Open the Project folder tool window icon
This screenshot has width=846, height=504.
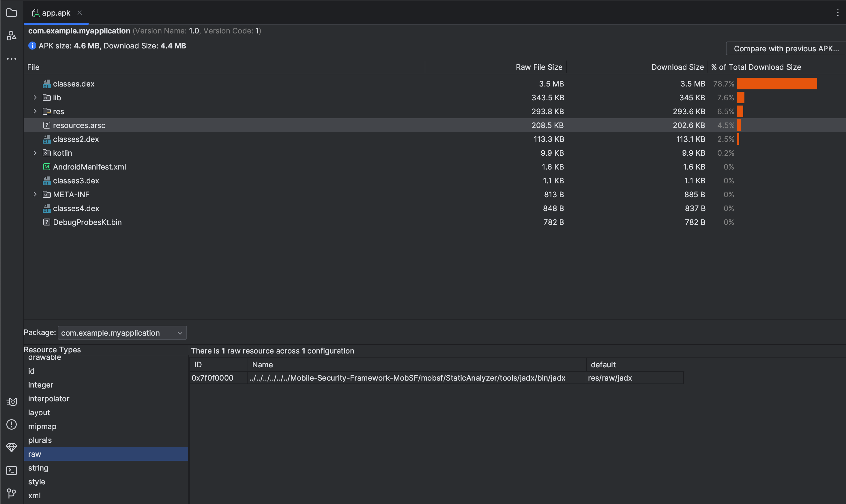[x=12, y=13]
